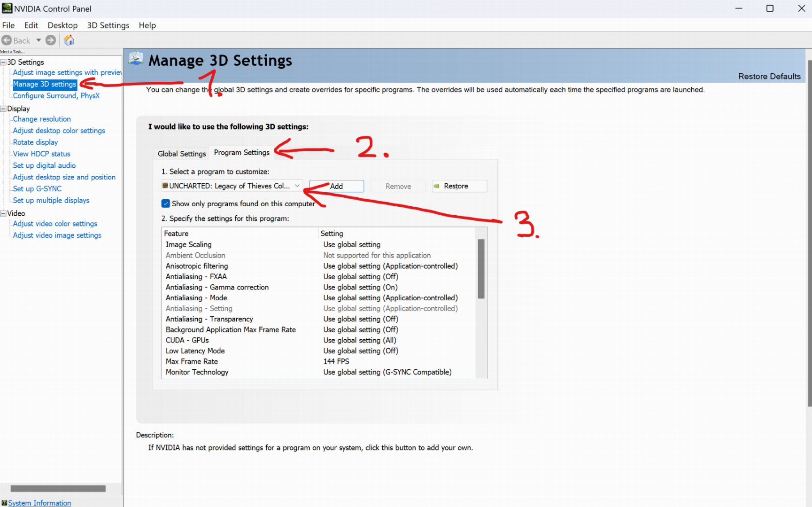The image size is (812, 507).
Task: Switch to the Program Settings tab
Action: (x=242, y=152)
